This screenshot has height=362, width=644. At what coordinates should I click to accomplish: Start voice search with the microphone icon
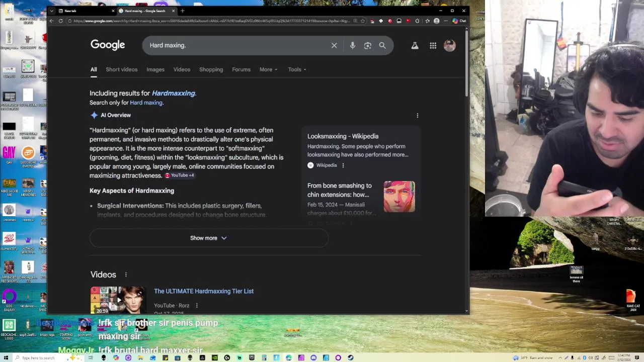coord(353,45)
